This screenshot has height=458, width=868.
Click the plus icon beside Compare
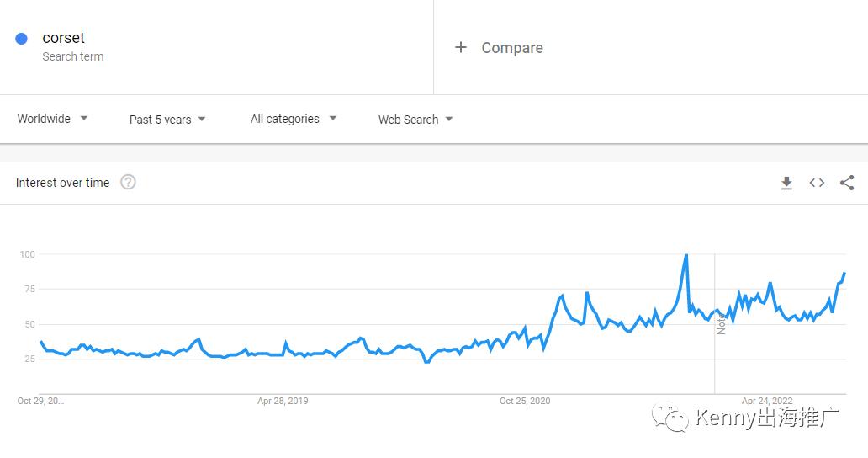click(x=461, y=48)
